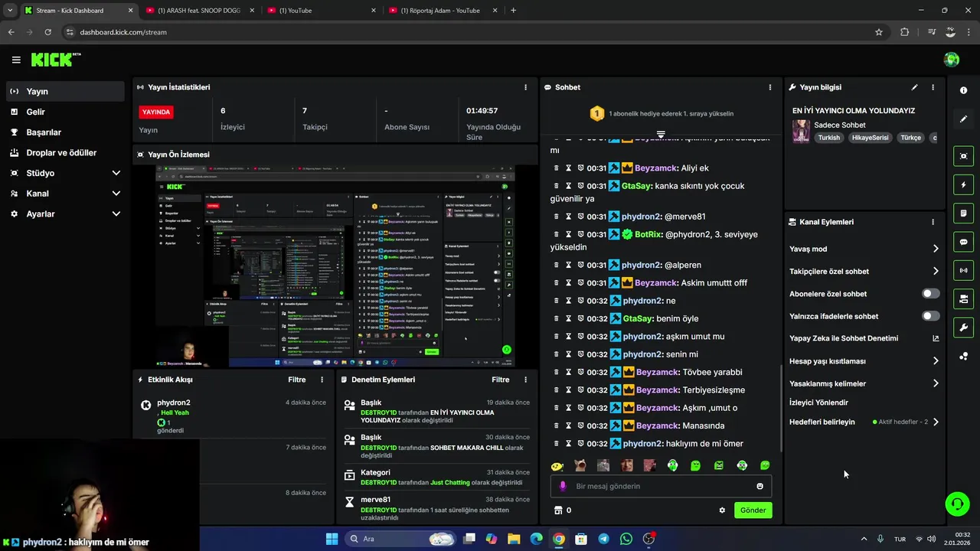Click the wrench icon in right toolbar
980x551 pixels.
pos(963,328)
